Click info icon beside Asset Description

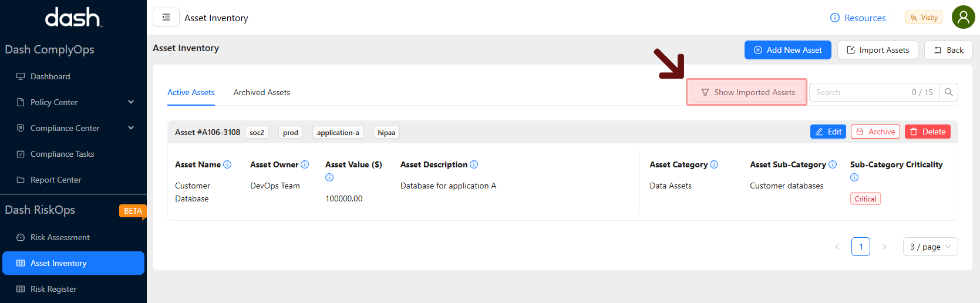click(474, 164)
